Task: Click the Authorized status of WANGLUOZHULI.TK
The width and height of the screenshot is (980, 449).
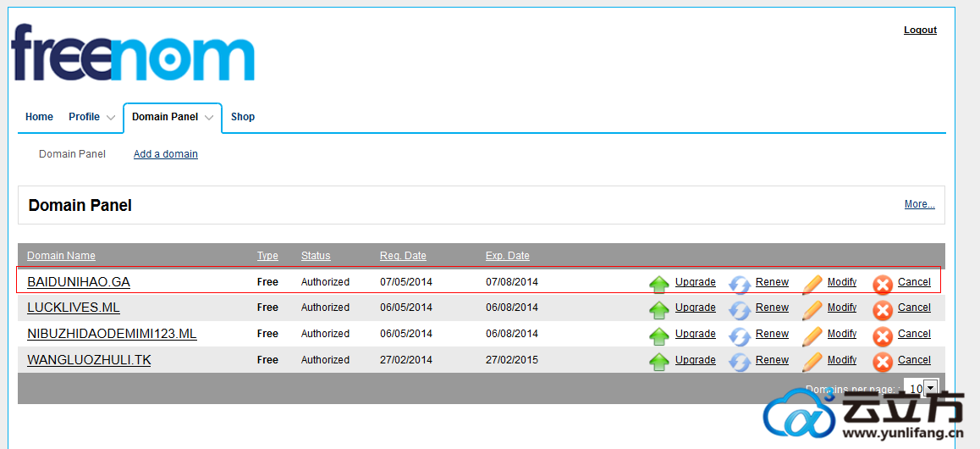Action: coord(325,360)
